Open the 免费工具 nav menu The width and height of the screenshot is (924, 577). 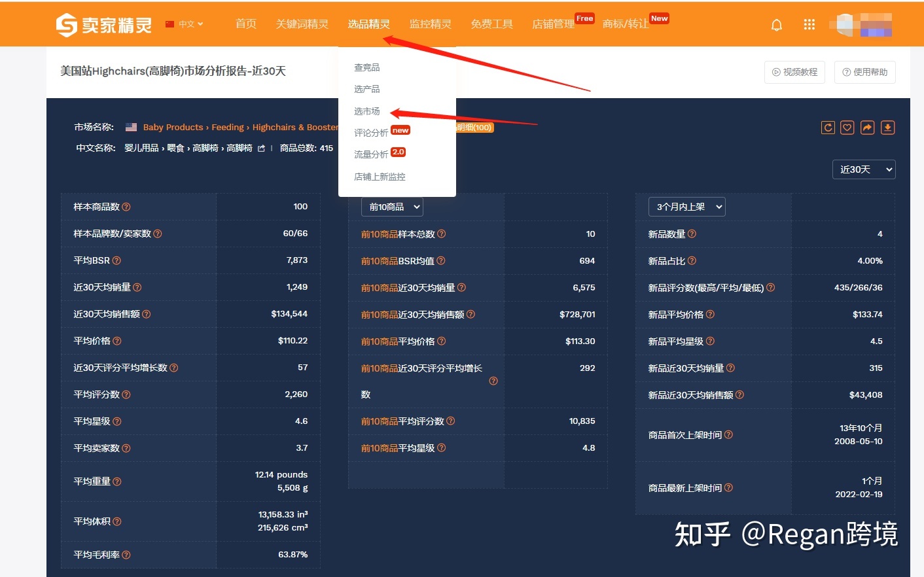[x=492, y=24]
